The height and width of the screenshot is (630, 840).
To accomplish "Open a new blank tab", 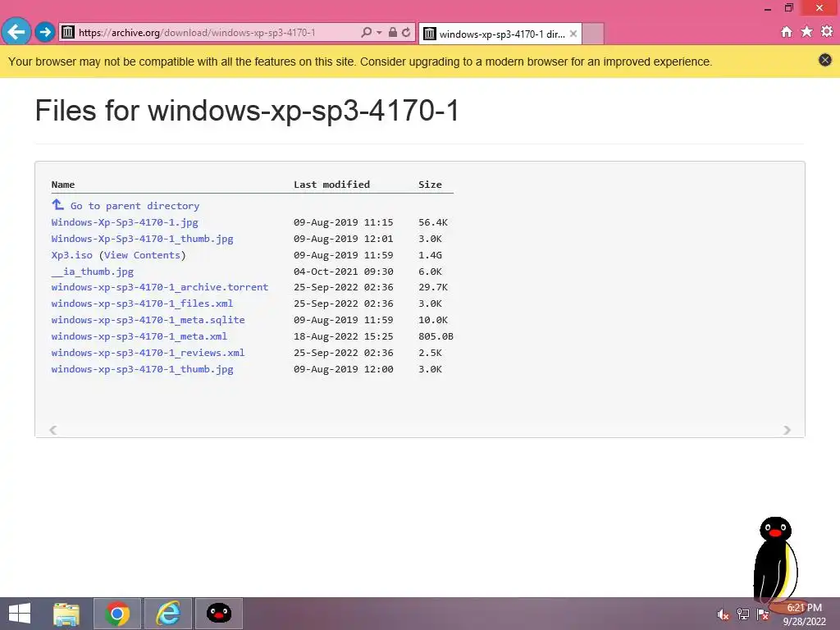I will coord(593,34).
